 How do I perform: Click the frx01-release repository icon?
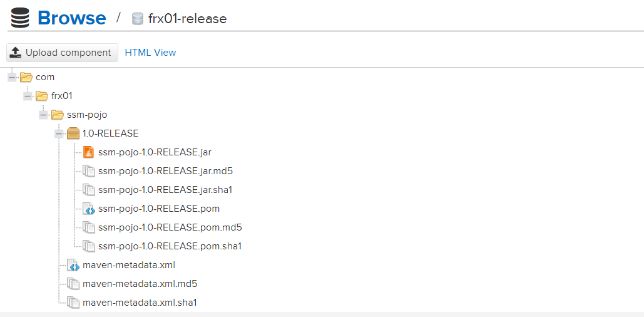tap(138, 19)
